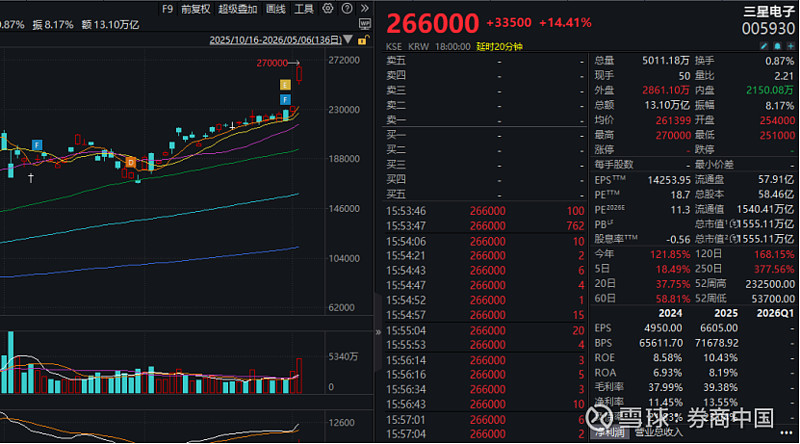
Task: Click the date range 2025/10/16-2026/05/06 link
Action: [x=276, y=40]
